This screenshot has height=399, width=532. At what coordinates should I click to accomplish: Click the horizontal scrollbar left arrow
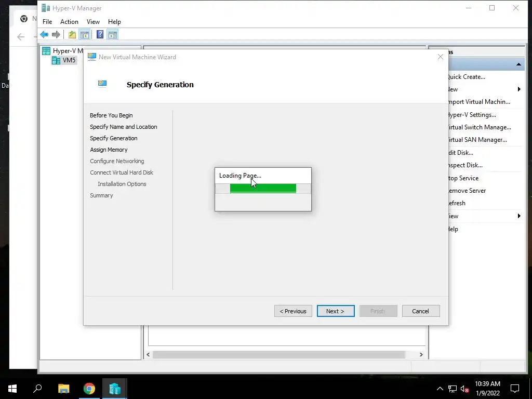pos(148,354)
